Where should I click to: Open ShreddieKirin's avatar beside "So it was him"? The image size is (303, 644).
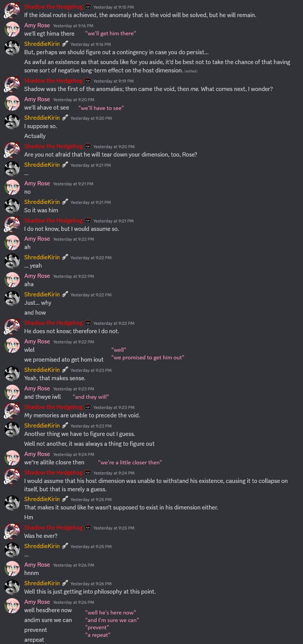pyautogui.click(x=12, y=206)
